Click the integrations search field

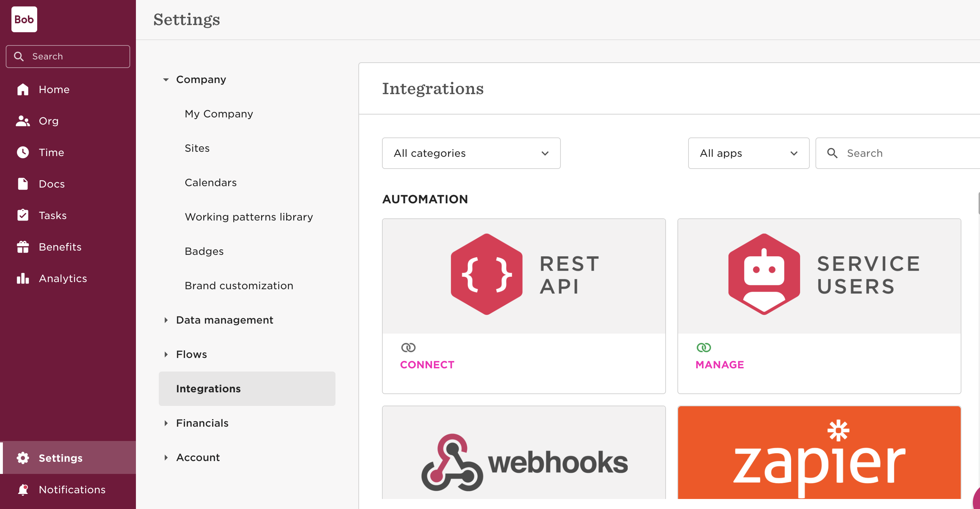click(906, 153)
